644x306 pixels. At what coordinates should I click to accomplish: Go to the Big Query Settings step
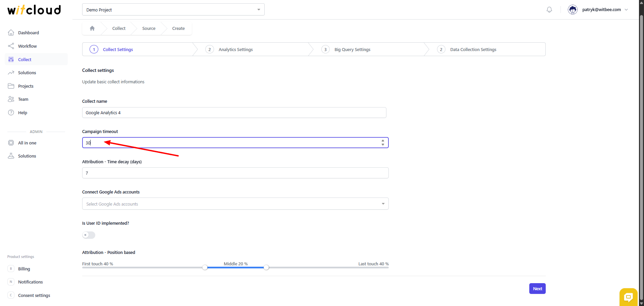[x=352, y=50]
